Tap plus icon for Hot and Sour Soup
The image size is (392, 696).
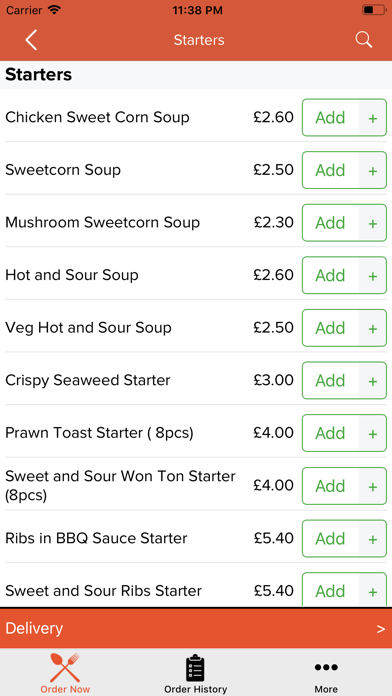click(372, 276)
